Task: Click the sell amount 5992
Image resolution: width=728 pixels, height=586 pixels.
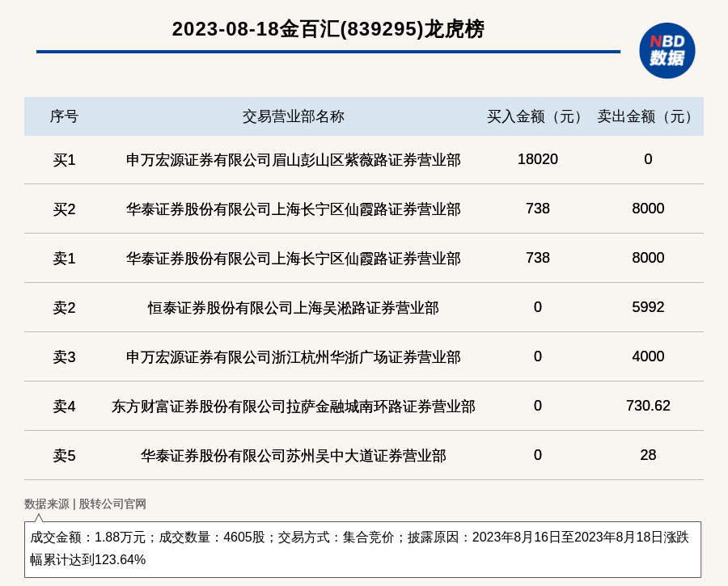Action: click(648, 306)
